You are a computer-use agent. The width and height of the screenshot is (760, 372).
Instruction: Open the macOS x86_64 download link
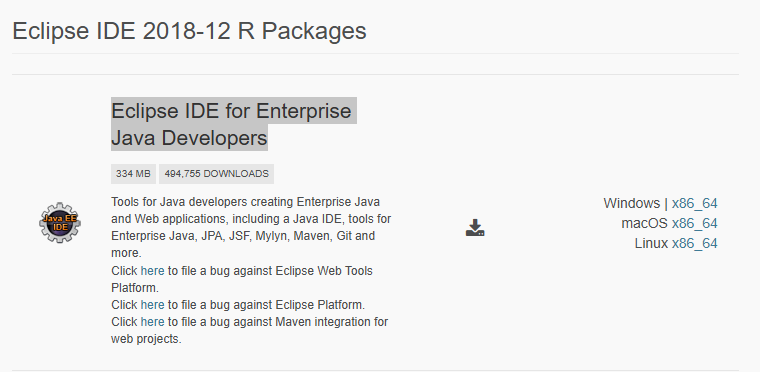point(695,224)
